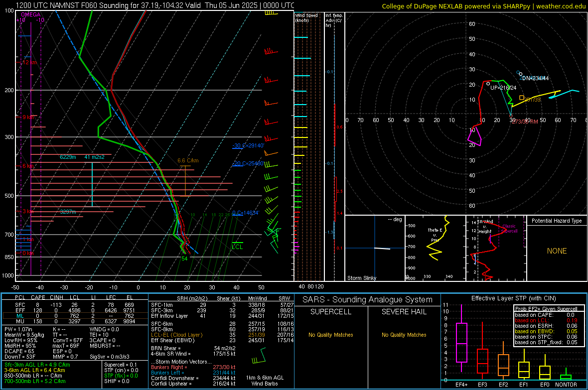Viewport: 588px width, 390px height.
Task: Click the EF4+ box plot label
Action: tap(461, 385)
